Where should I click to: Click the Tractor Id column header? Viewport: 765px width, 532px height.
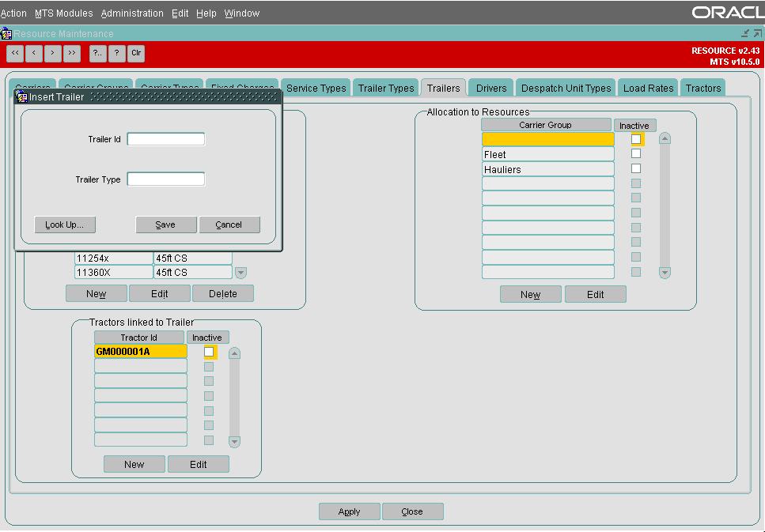139,338
